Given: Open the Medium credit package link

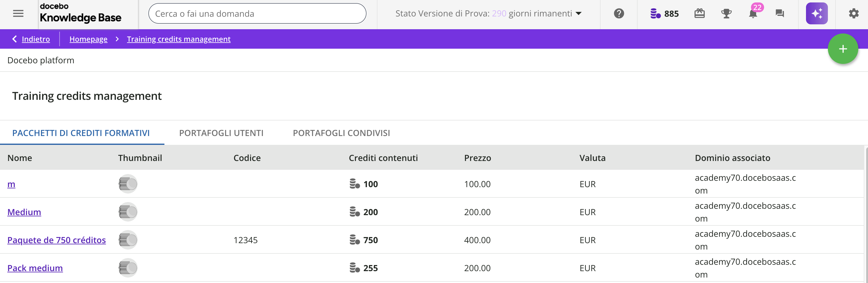Looking at the screenshot, I should (24, 212).
